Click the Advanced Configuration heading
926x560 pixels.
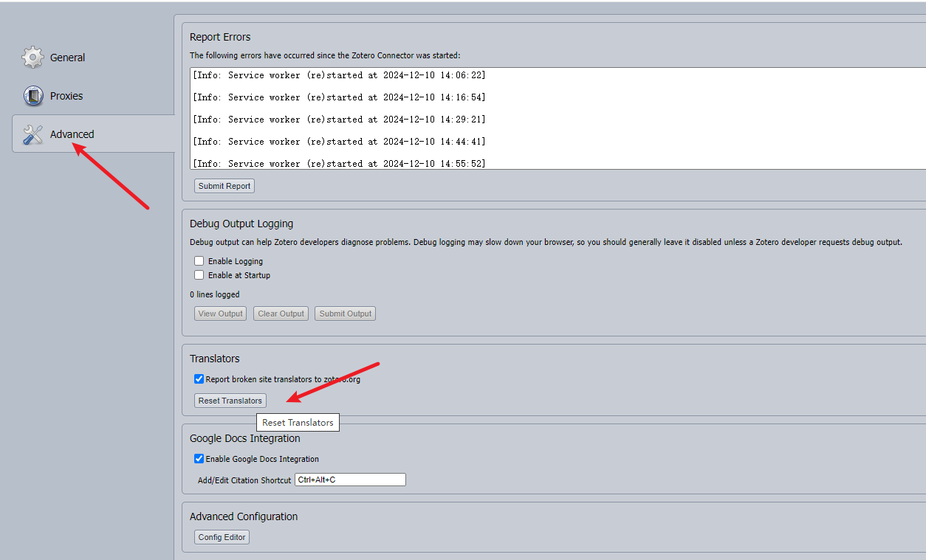click(244, 516)
